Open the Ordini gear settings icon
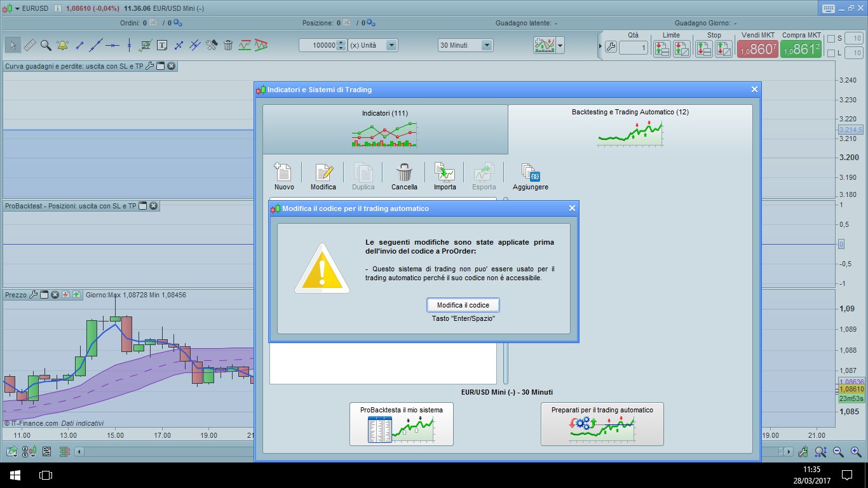This screenshot has width=868, height=488. point(177,23)
